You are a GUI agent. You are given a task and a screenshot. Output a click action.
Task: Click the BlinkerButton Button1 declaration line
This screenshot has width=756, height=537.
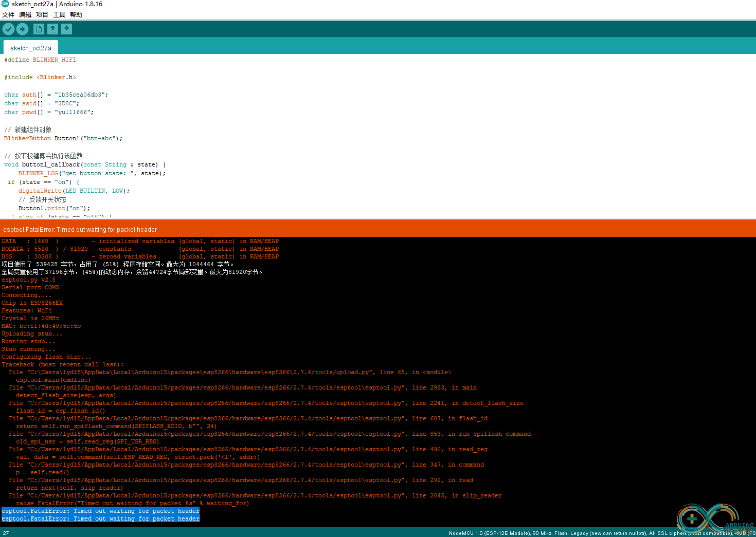coord(63,138)
